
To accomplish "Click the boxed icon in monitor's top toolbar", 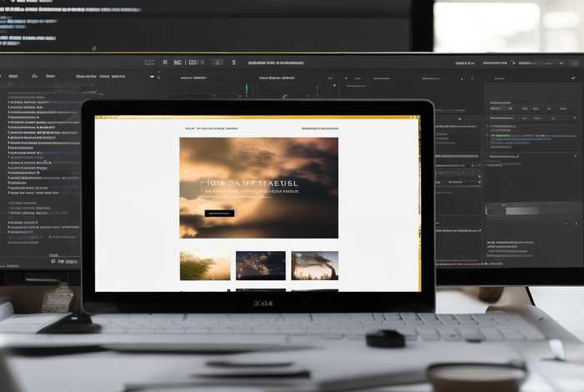I will point(194,62).
